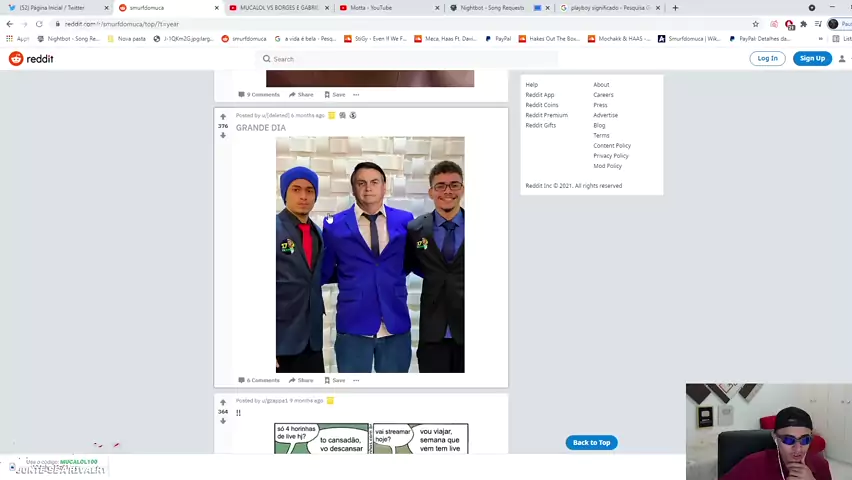Bookmark this page with the star icon
Image resolution: width=852 pixels, height=480 pixels.
pyautogui.click(x=755, y=24)
